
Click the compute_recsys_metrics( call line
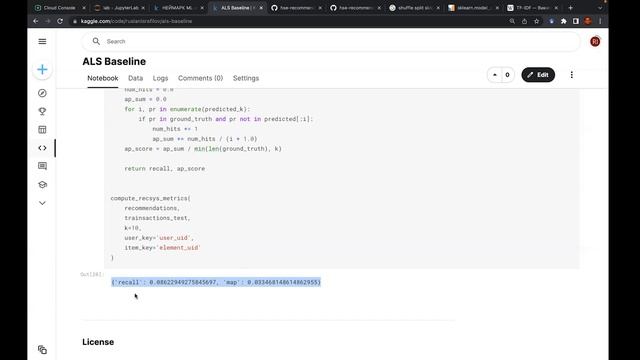(x=150, y=198)
